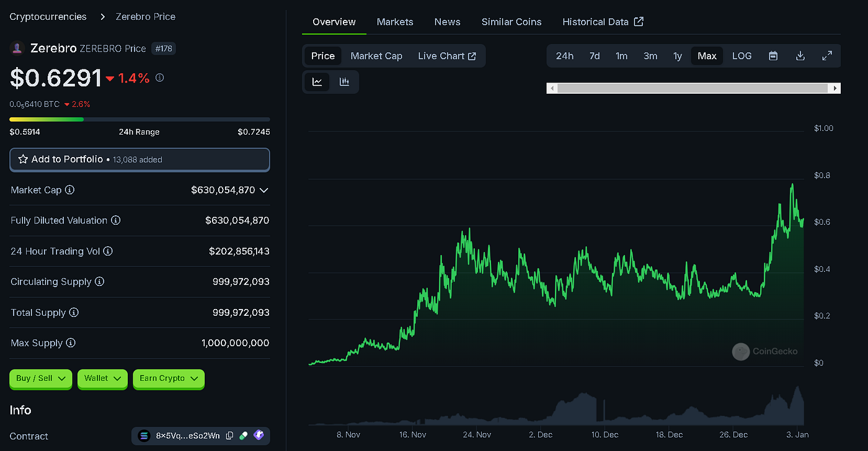The height and width of the screenshot is (451, 868).
Task: Open the Overview tab
Action: [x=334, y=22]
